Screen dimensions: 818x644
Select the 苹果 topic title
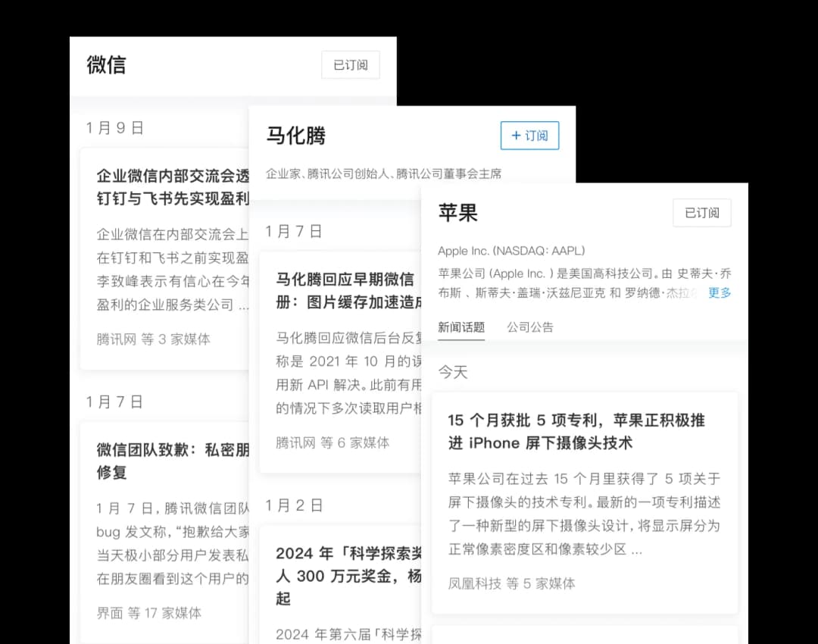(457, 213)
